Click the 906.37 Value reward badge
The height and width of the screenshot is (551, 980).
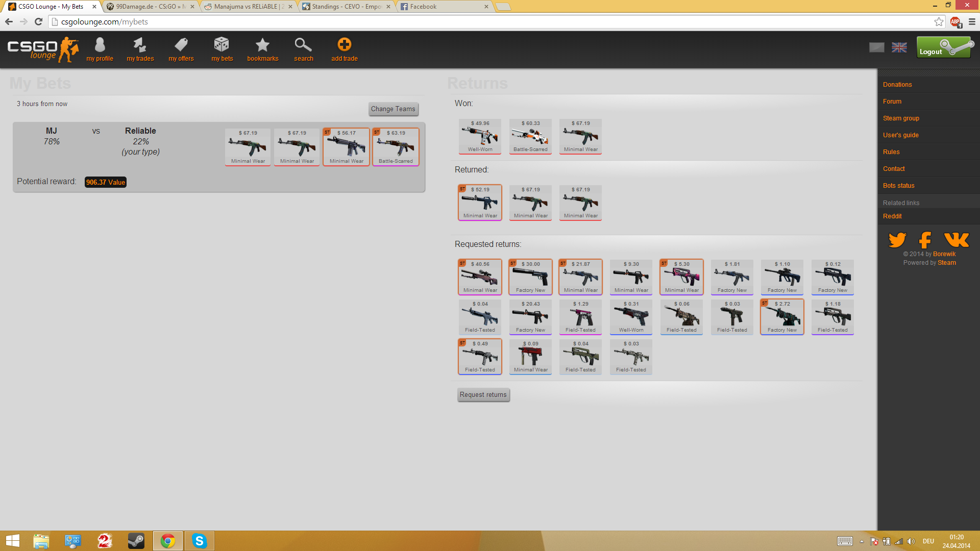[x=105, y=182]
